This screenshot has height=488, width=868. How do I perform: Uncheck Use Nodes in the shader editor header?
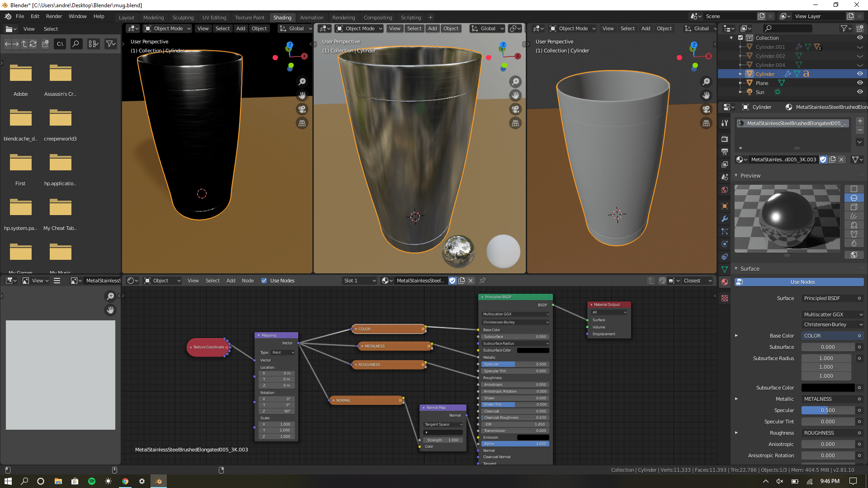tap(264, 281)
